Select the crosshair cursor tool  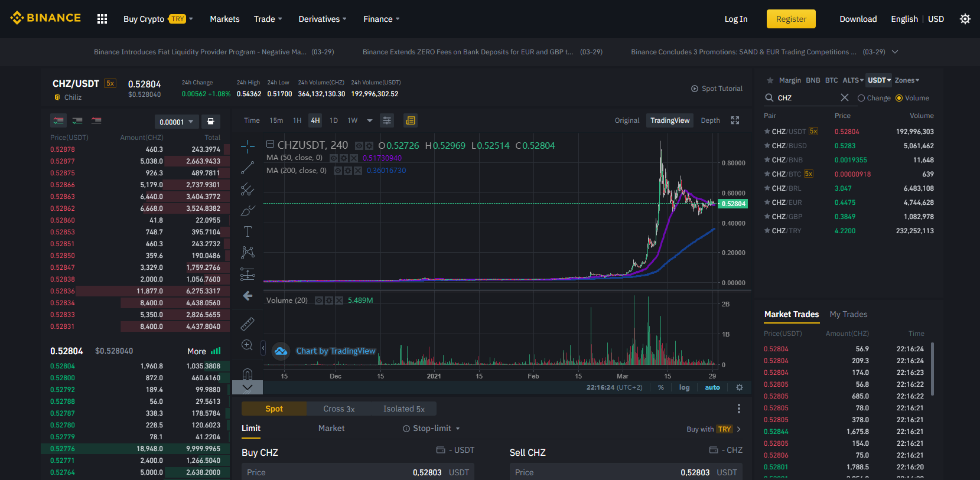(x=248, y=146)
